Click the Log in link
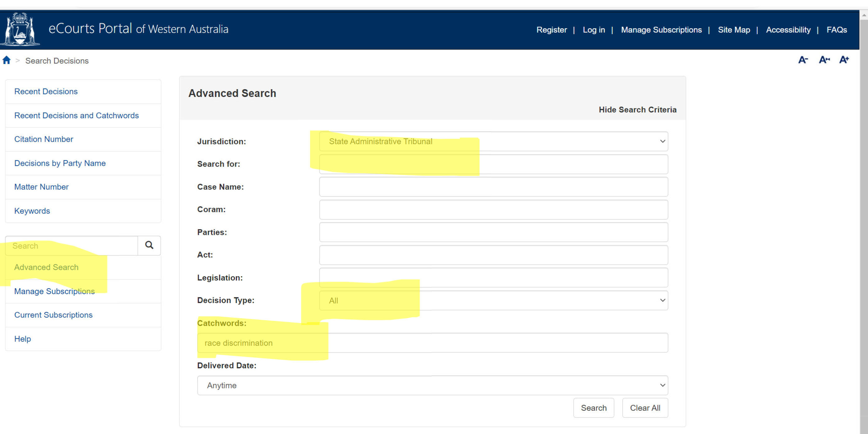Viewport: 868px width, 434px height. (594, 30)
